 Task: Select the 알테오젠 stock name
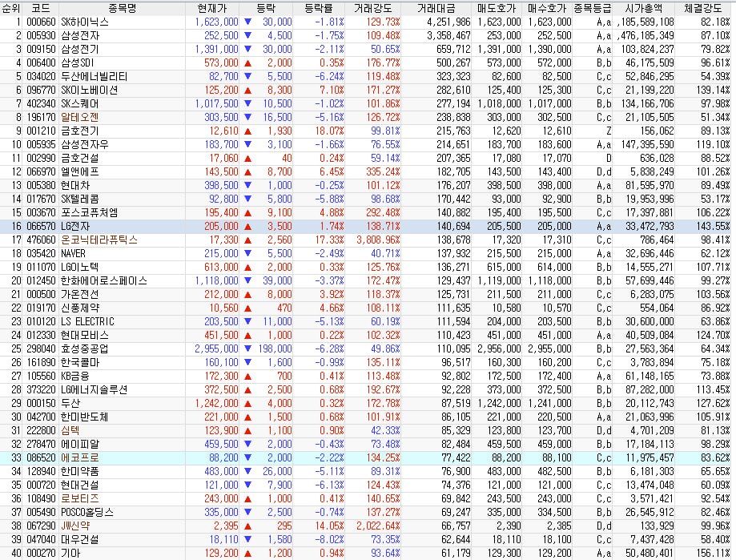(80, 117)
